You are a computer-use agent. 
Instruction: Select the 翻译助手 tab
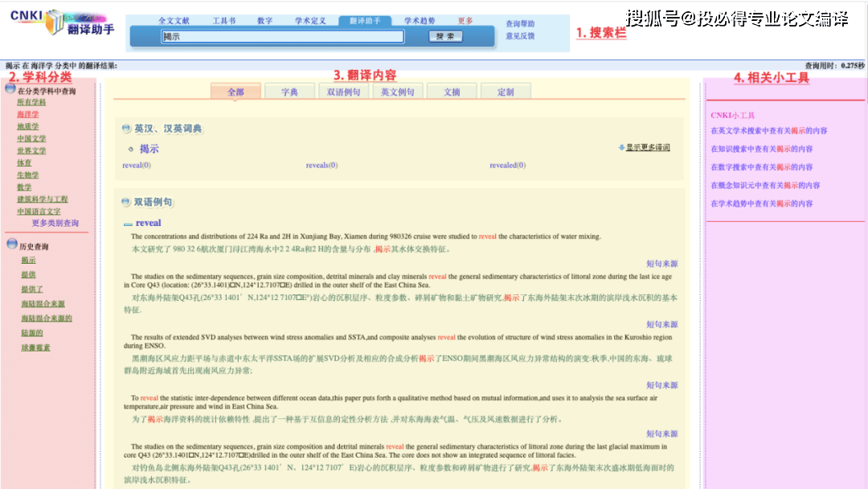coord(365,20)
